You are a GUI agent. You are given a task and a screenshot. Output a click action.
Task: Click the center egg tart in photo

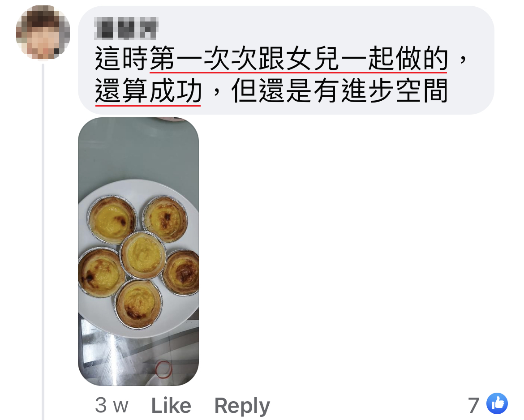click(143, 255)
